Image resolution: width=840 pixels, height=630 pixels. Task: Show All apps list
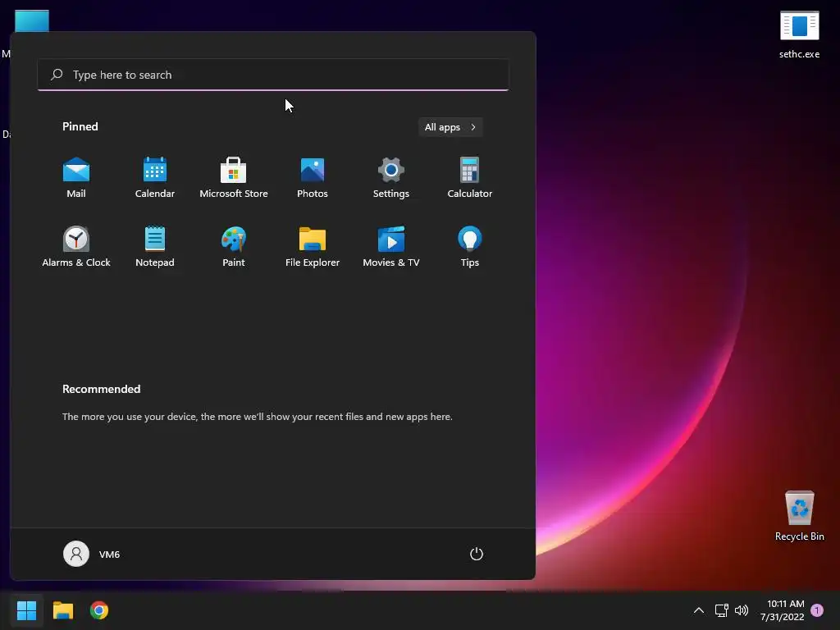(450, 127)
